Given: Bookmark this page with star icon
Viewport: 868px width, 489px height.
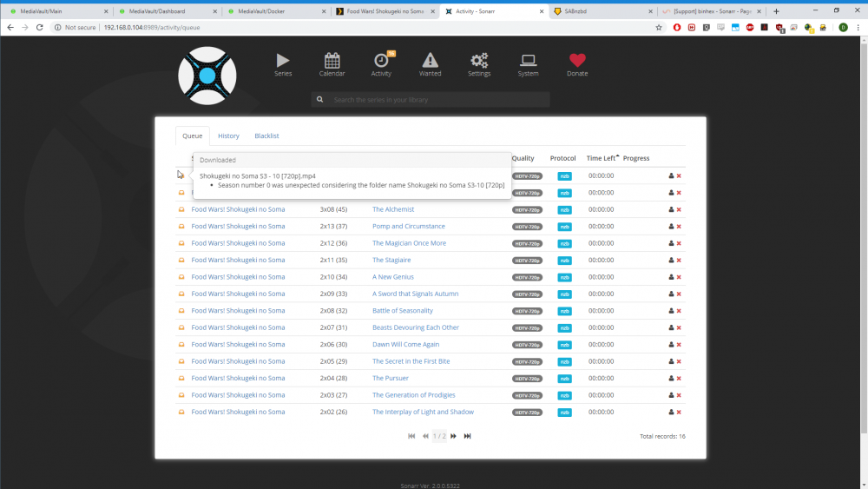Looking at the screenshot, I should coord(659,27).
